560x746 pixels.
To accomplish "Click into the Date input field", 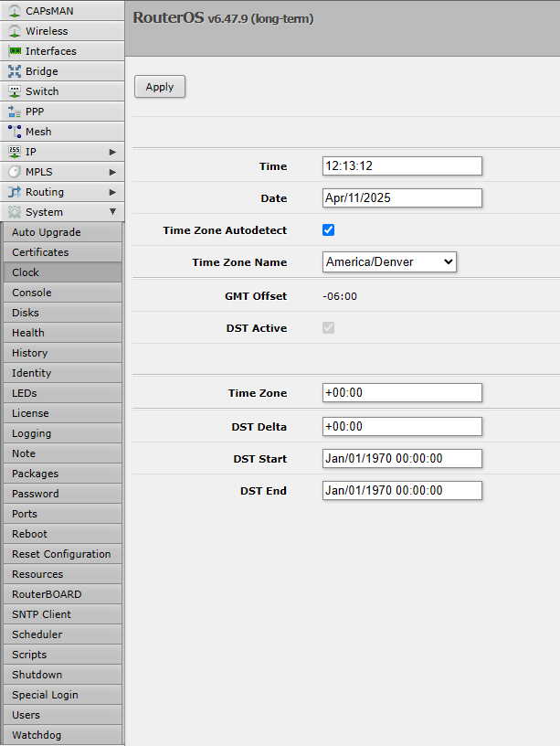I will 402,198.
